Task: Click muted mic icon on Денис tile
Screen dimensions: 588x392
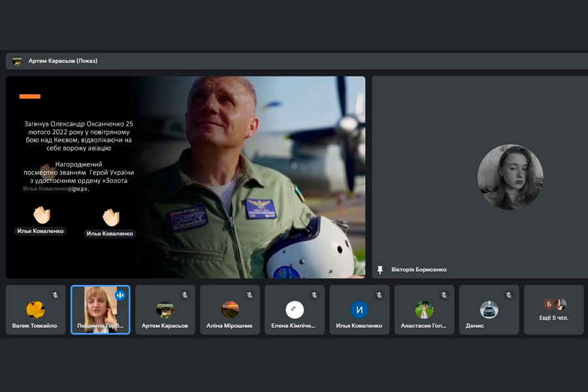Action: pyautogui.click(x=508, y=295)
